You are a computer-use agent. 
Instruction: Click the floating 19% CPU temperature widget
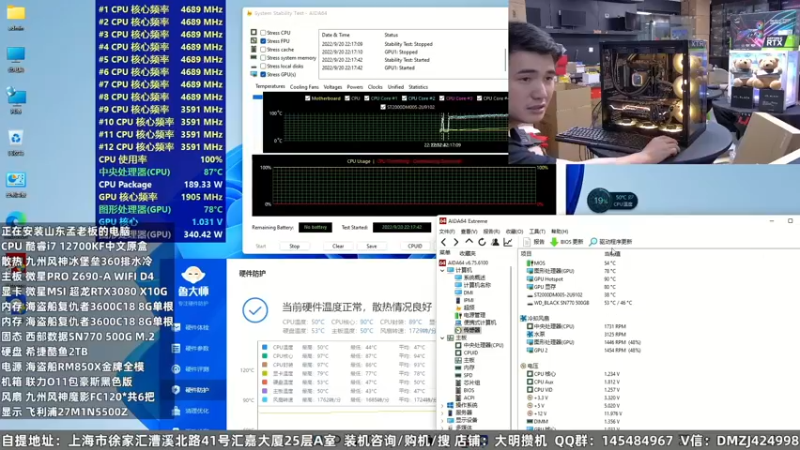pyautogui.click(x=612, y=201)
